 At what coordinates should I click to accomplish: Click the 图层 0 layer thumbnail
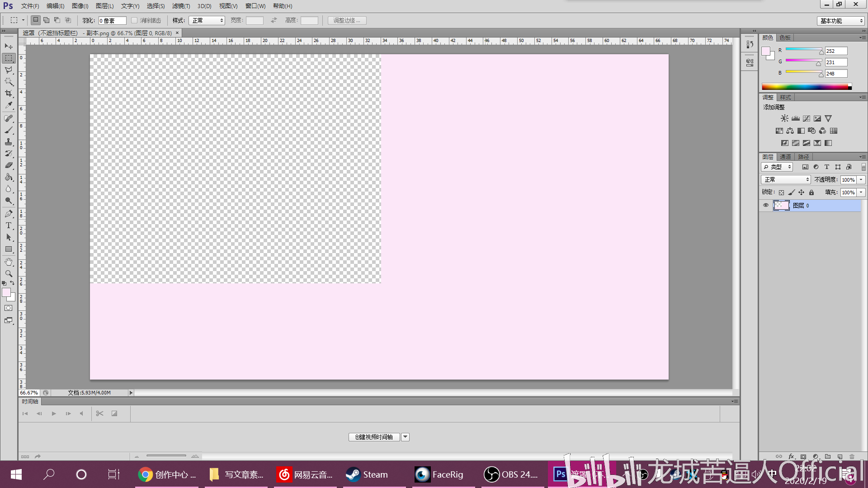tap(782, 206)
